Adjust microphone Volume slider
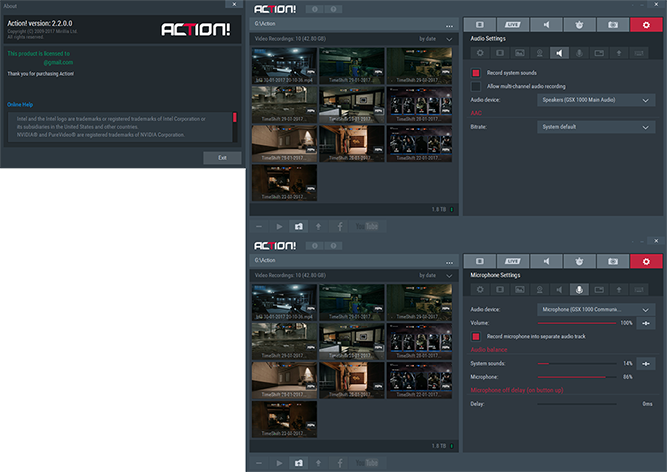This screenshot has height=472, width=667. pos(577,323)
